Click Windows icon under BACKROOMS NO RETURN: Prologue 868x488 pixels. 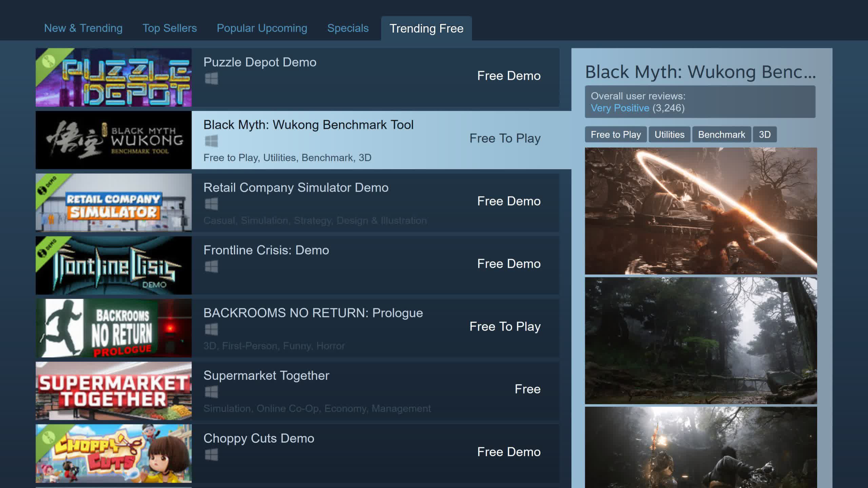(211, 329)
